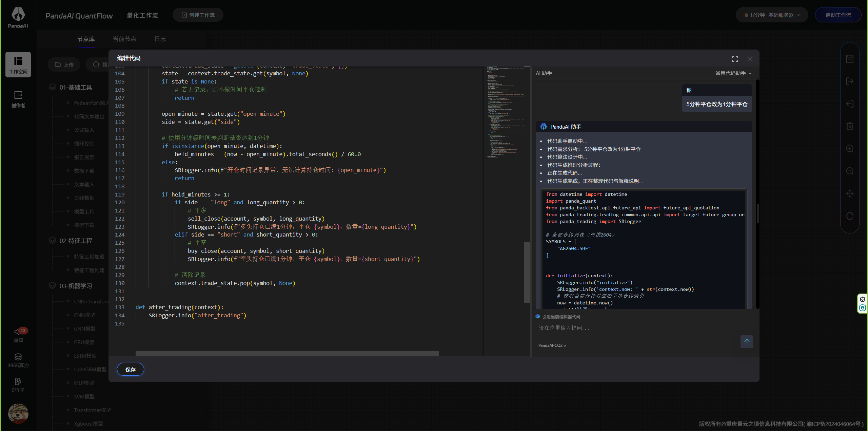868x431 pixels.
Task: Close the 编辑代码 dialog with X
Action: 750,59
